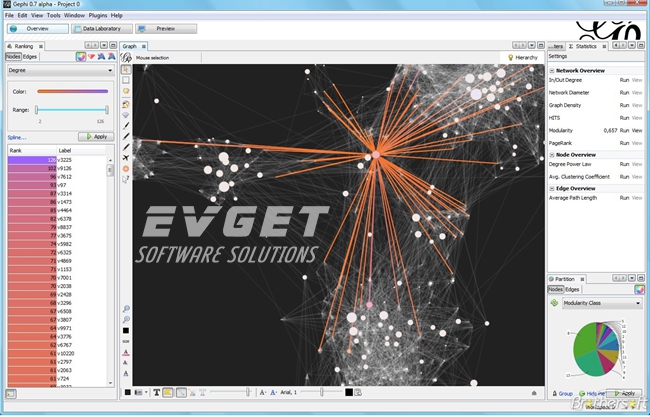
Task: Click the color wheel icon in Partition panel
Action: pyautogui.click(x=639, y=289)
